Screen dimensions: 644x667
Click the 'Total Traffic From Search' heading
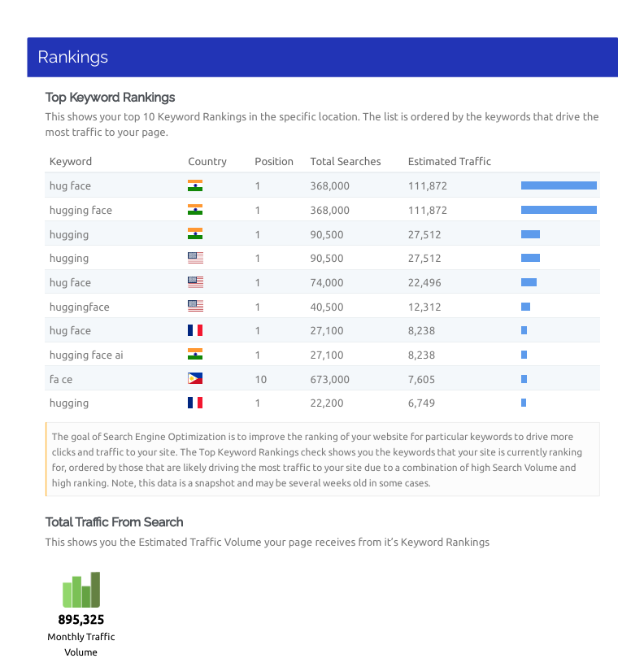coord(115,522)
